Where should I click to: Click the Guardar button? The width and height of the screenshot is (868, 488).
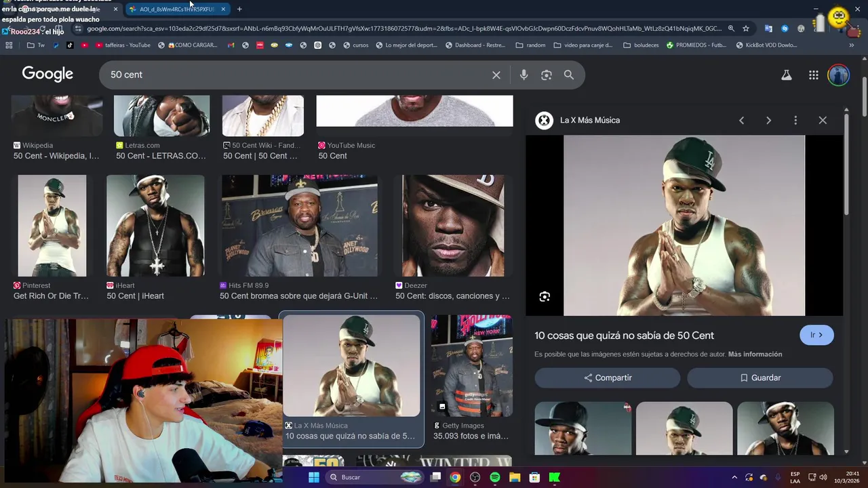760,378
